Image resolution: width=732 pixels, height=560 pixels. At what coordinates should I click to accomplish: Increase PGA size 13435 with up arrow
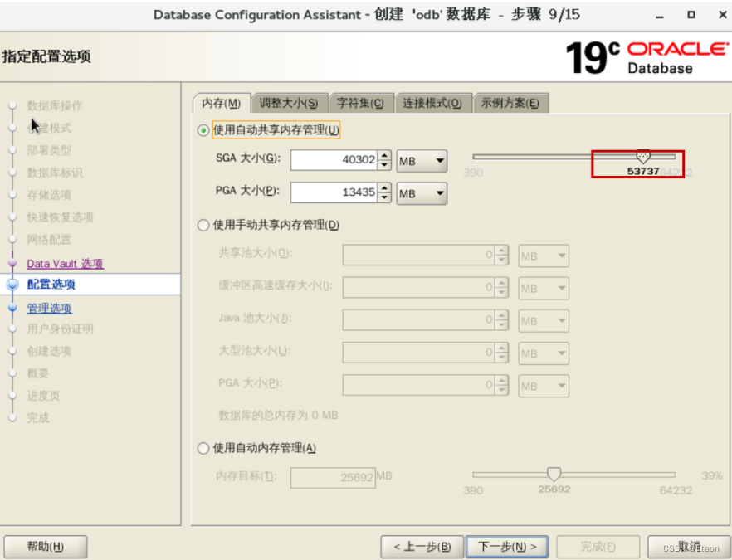(x=384, y=187)
